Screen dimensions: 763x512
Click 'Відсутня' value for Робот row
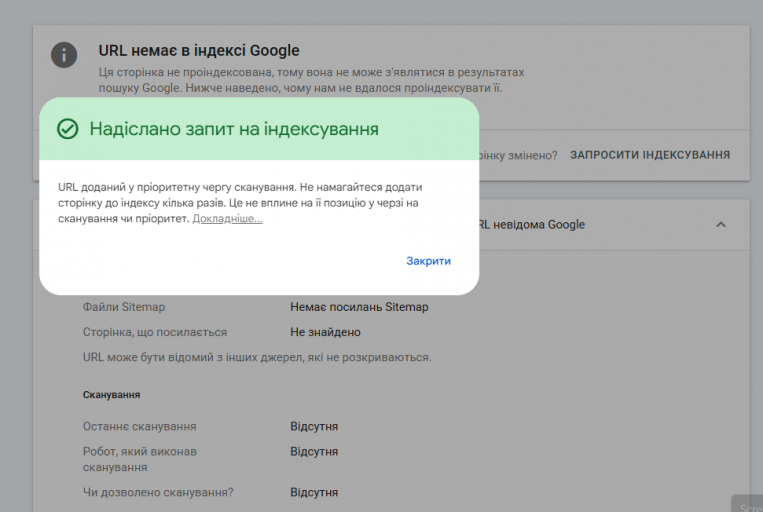tap(314, 452)
